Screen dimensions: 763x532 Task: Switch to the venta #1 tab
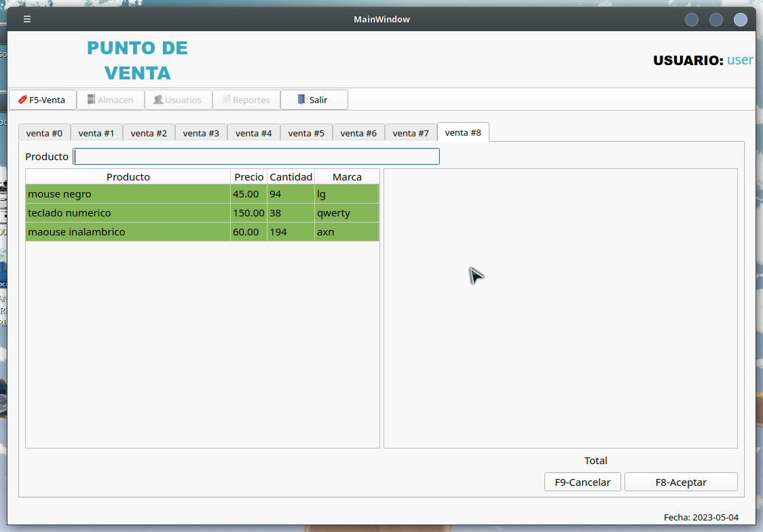pyautogui.click(x=96, y=133)
